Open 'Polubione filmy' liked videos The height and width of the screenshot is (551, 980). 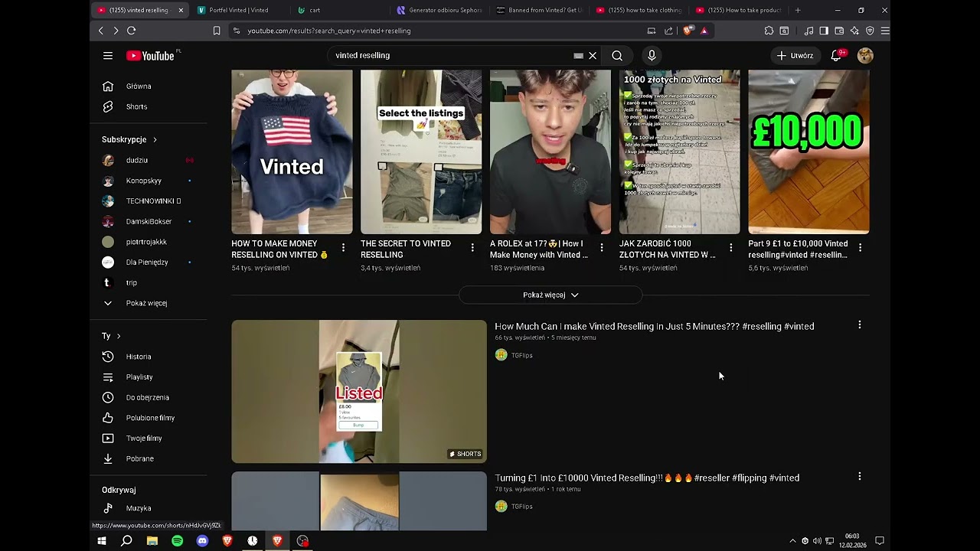[150, 418]
